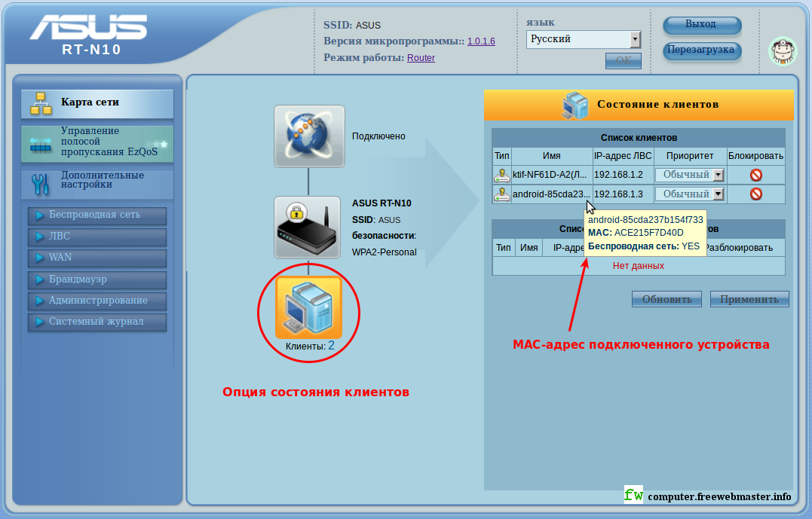Click the ASUS logo
Screen dimensions: 812x519
[x=88, y=26]
